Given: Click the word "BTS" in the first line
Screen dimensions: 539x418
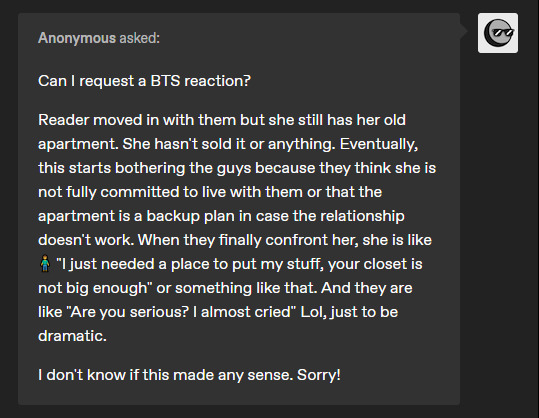Looking at the screenshot, I should click(x=165, y=81).
